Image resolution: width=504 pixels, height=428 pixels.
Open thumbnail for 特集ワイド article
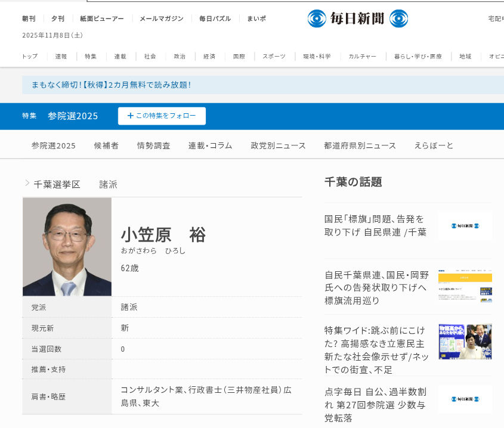tap(465, 342)
